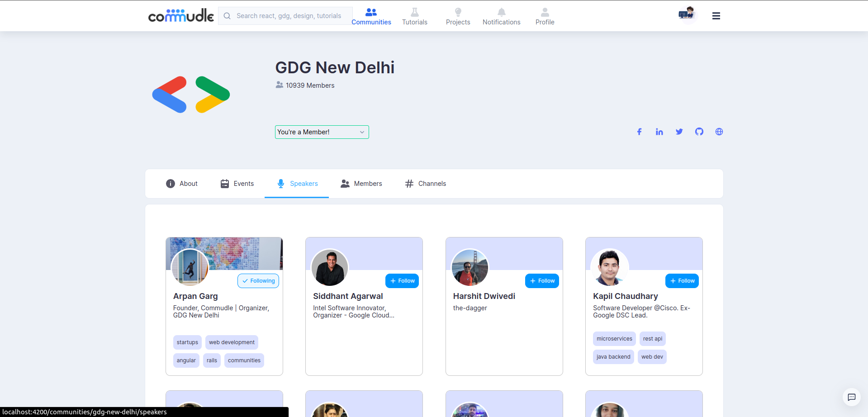Switch to the About tab
The height and width of the screenshot is (417, 868).
pos(182,184)
